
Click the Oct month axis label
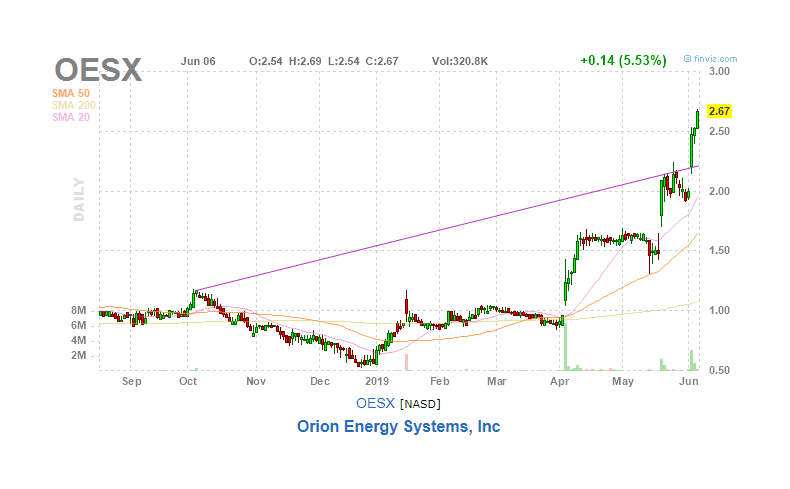click(188, 381)
